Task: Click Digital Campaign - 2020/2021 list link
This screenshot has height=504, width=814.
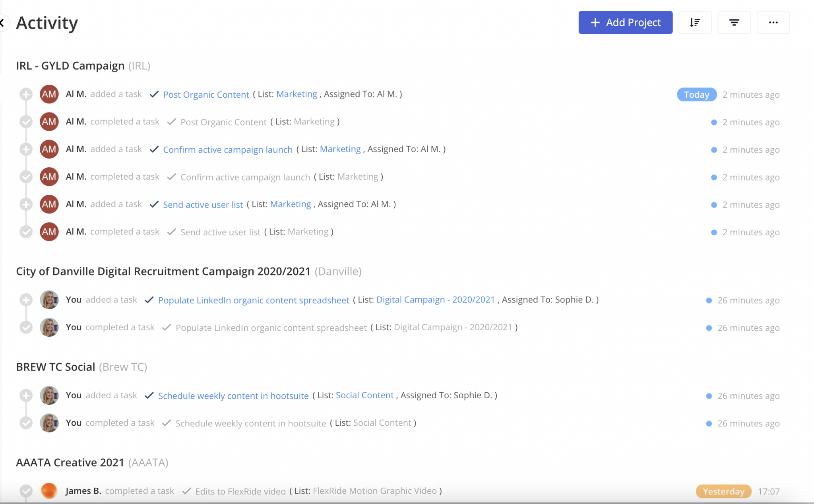Action: [x=435, y=300]
